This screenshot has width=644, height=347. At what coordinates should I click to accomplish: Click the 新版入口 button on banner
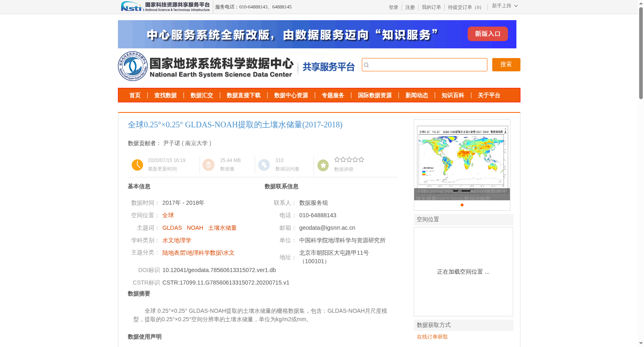488,34
